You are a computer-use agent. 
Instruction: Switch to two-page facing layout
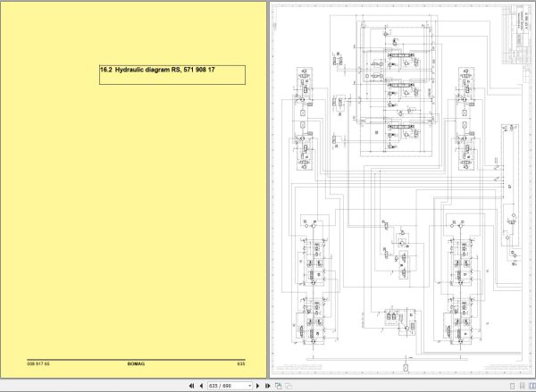[532, 386]
